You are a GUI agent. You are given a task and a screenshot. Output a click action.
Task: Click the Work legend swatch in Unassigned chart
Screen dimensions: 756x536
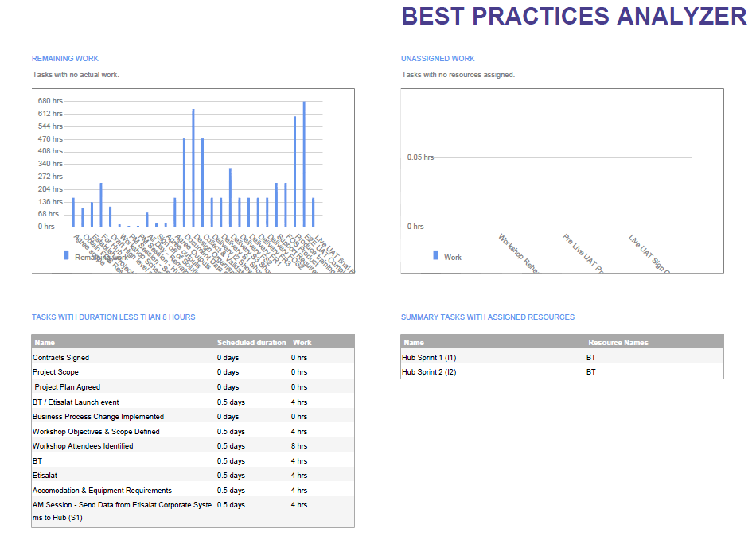tap(435, 255)
